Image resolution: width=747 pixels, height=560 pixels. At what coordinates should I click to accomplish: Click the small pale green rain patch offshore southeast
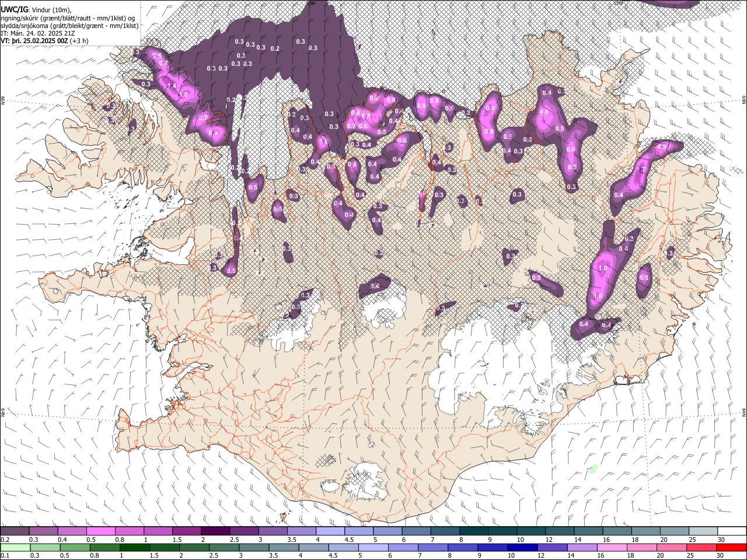tap(593, 468)
